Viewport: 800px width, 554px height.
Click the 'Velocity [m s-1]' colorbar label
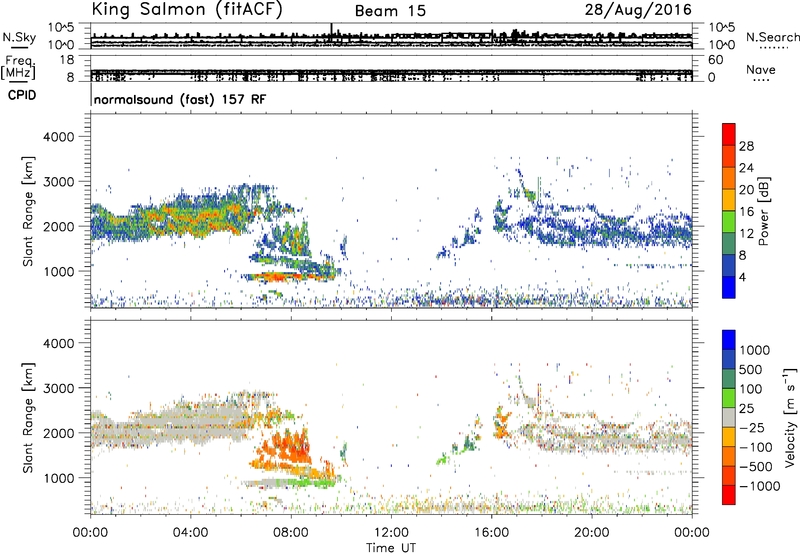pyautogui.click(x=790, y=417)
